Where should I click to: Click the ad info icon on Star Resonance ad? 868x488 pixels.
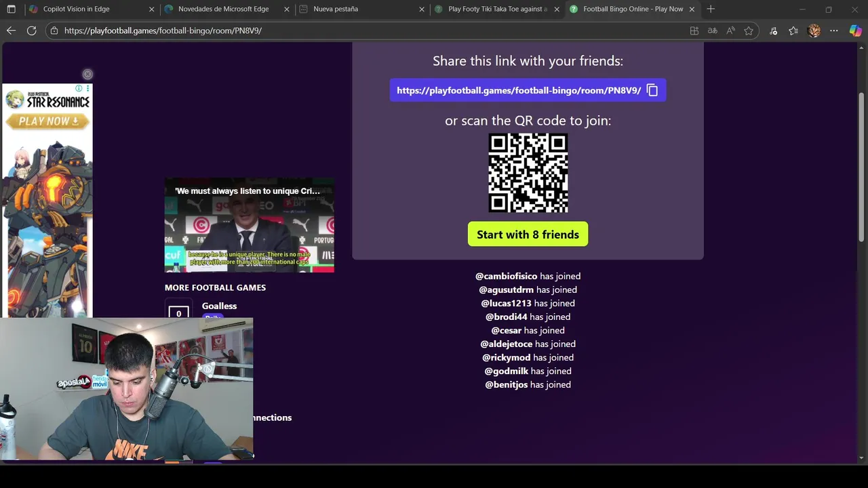(x=79, y=89)
